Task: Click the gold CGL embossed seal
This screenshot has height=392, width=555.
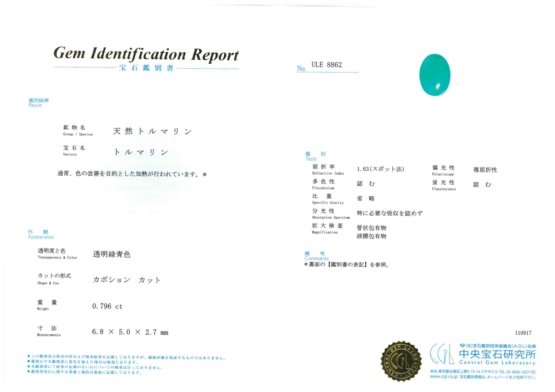Action: click(401, 362)
